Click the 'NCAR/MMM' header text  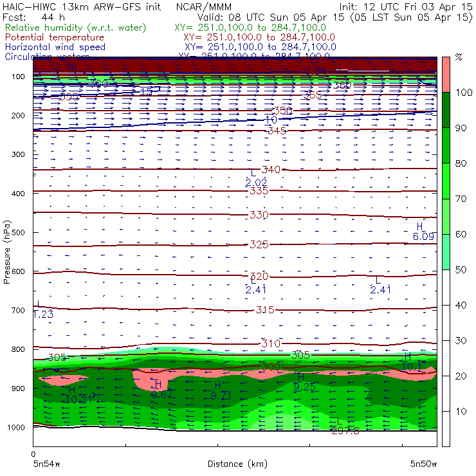coord(204,7)
